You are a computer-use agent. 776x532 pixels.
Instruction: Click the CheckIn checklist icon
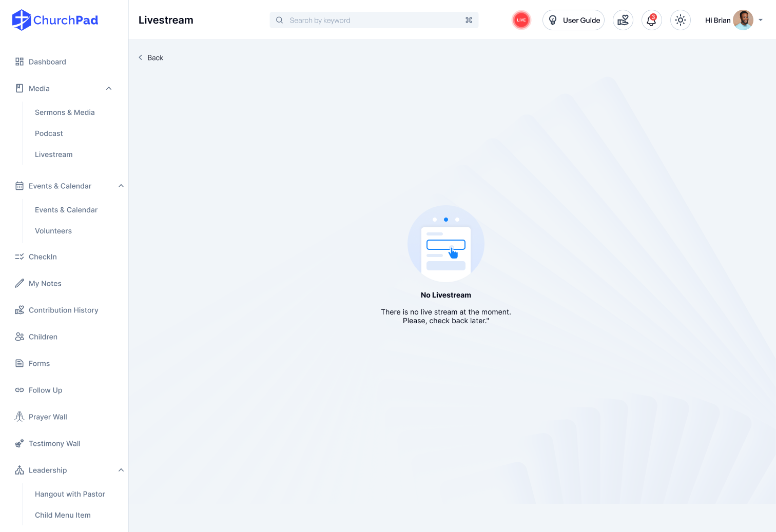20,257
